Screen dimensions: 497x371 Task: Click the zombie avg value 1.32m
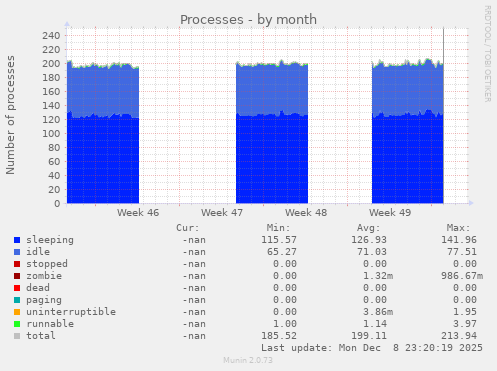pos(378,276)
